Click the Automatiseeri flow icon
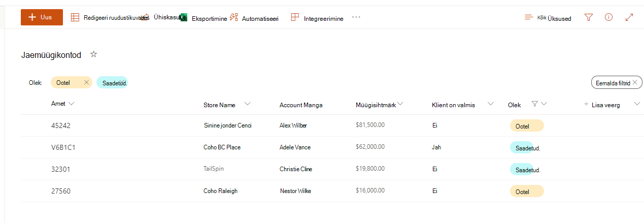644x223 pixels. tap(234, 17)
